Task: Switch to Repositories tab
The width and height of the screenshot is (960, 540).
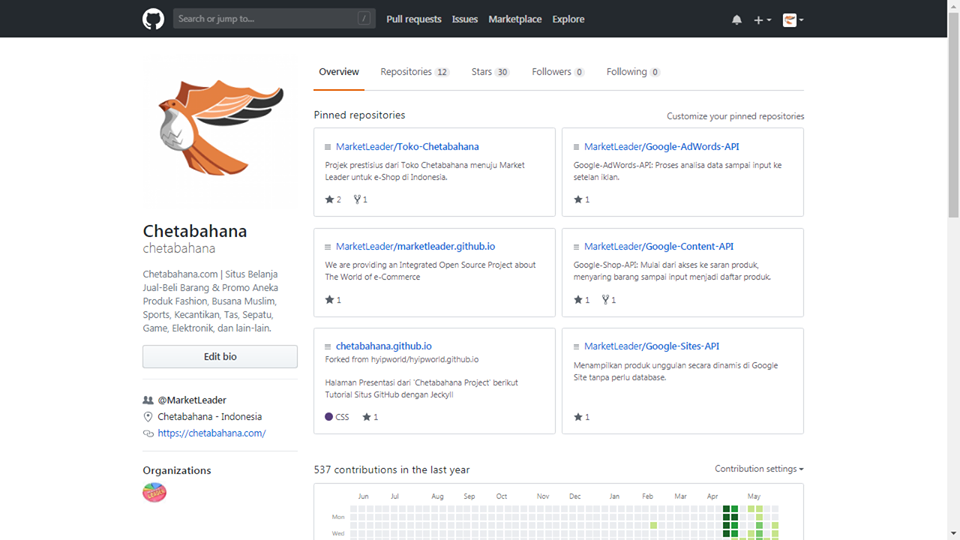Action: pos(414,72)
